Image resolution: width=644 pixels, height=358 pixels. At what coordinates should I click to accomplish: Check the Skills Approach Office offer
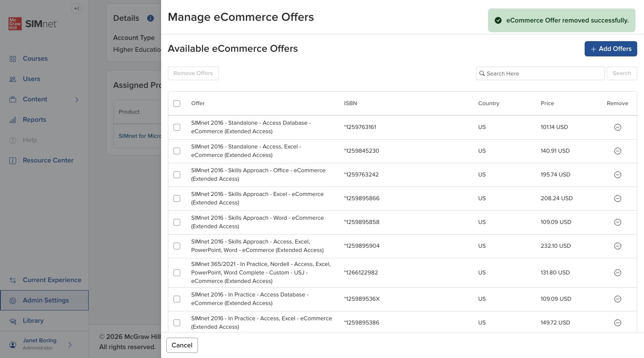click(x=177, y=175)
